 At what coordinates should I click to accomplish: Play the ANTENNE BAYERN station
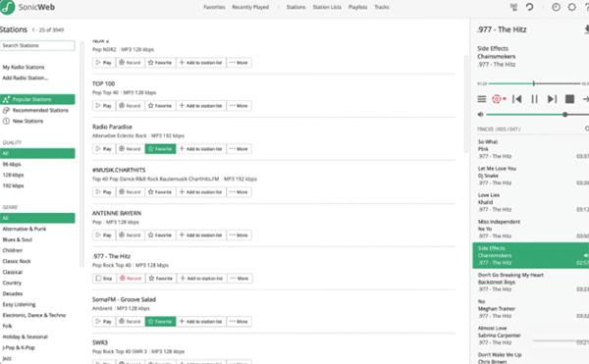pyautogui.click(x=104, y=235)
